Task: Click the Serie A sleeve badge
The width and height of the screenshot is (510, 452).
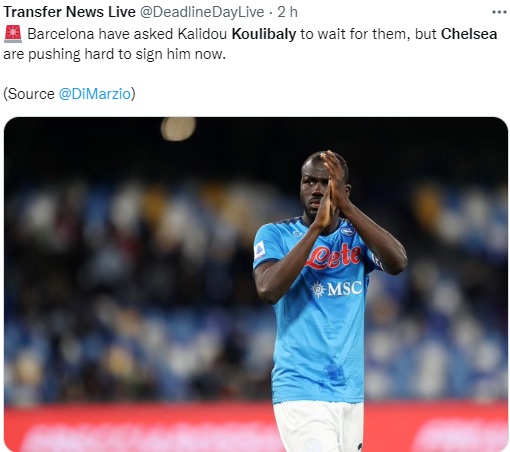Action: (260, 250)
